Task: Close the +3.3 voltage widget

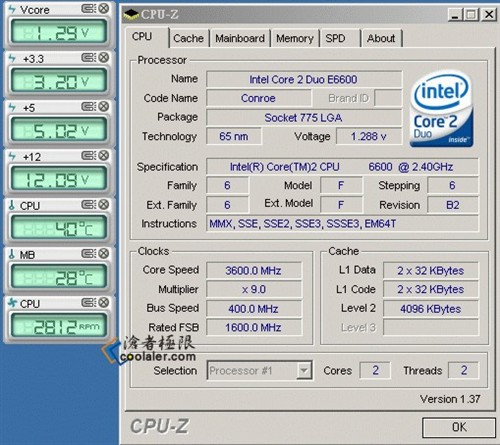Action: click(104, 58)
